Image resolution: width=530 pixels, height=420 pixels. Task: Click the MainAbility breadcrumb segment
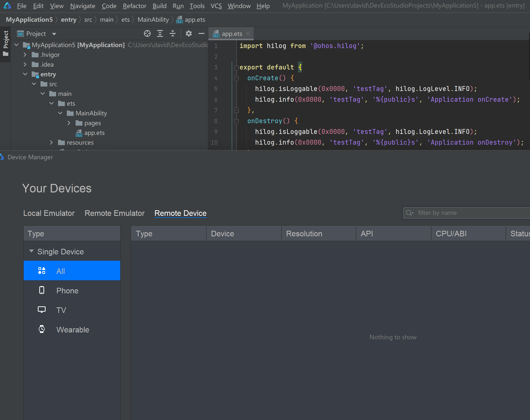click(x=153, y=20)
